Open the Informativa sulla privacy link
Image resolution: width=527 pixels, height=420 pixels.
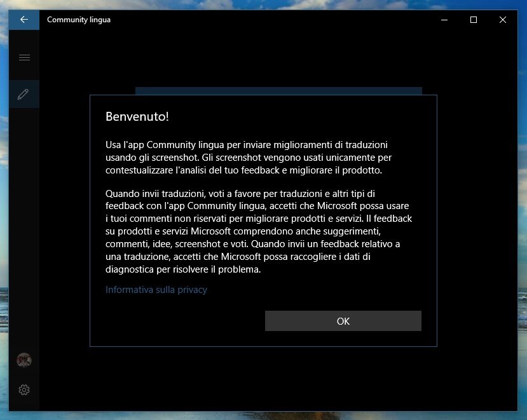(156, 290)
